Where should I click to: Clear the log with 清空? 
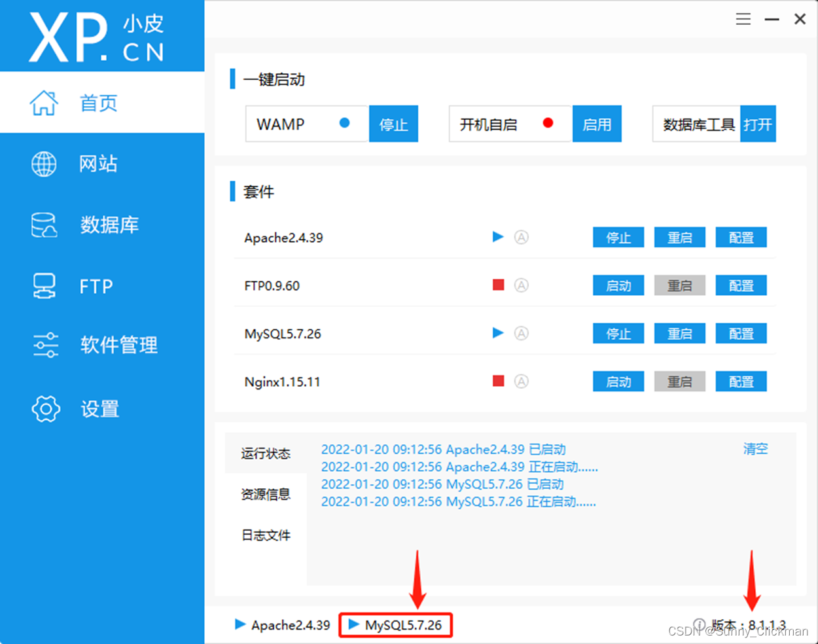point(755,448)
